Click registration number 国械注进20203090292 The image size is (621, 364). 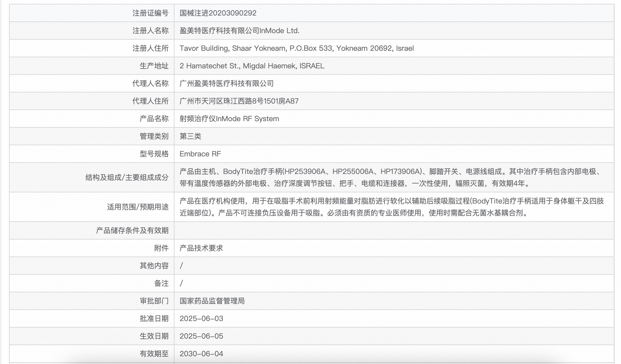218,13
